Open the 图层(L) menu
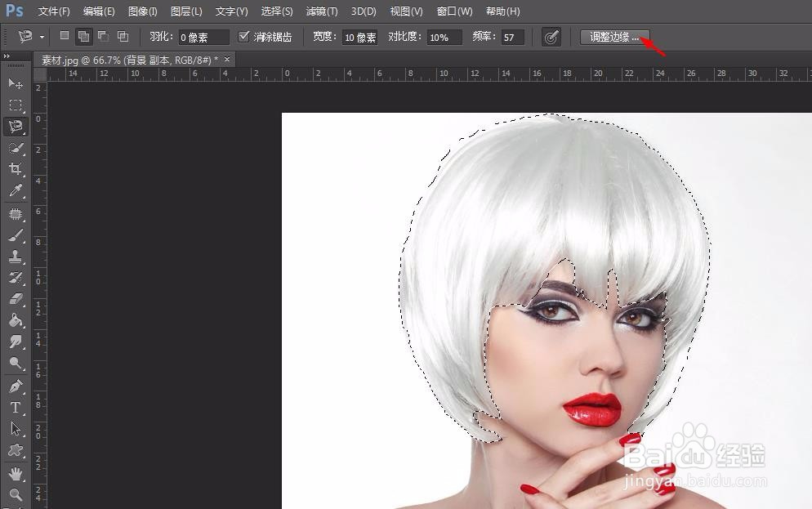Image resolution: width=812 pixels, height=509 pixels. click(186, 11)
